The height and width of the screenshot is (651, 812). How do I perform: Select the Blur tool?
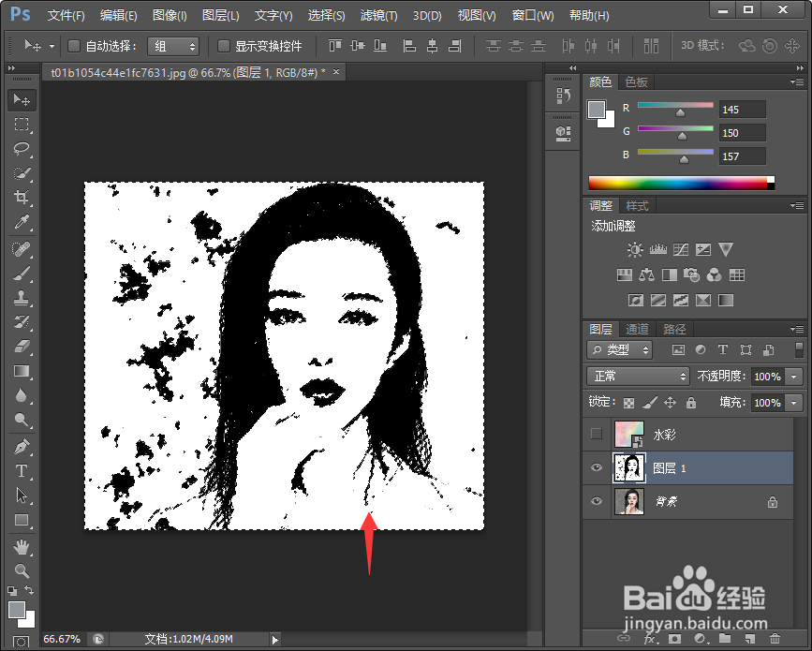tap(22, 395)
